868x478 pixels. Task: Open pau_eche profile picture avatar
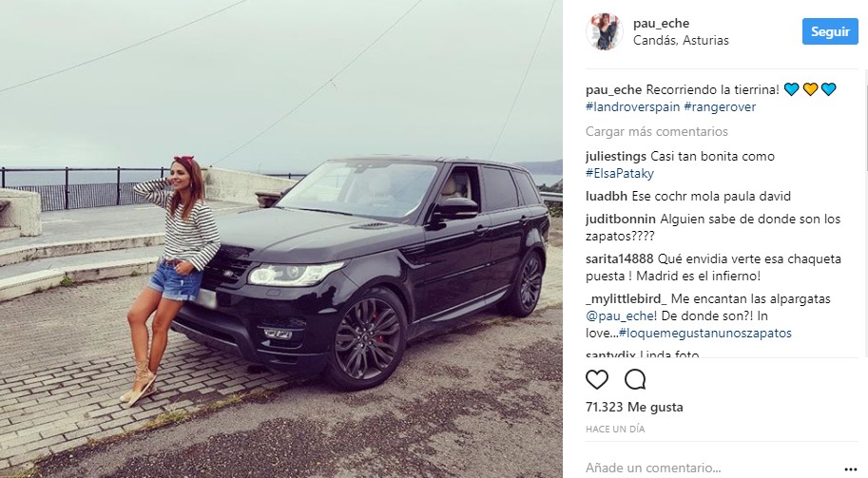click(x=605, y=31)
